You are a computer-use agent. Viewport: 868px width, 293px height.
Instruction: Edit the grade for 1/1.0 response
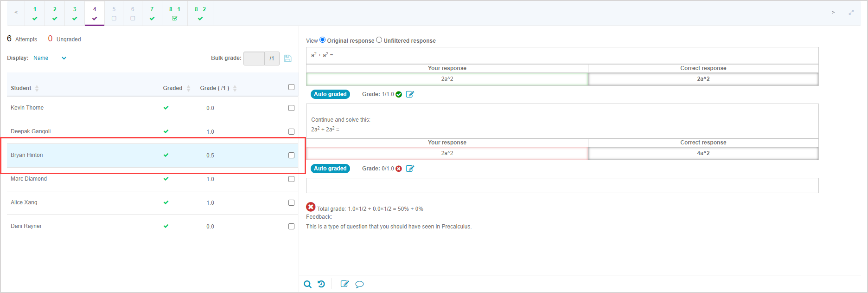point(410,94)
